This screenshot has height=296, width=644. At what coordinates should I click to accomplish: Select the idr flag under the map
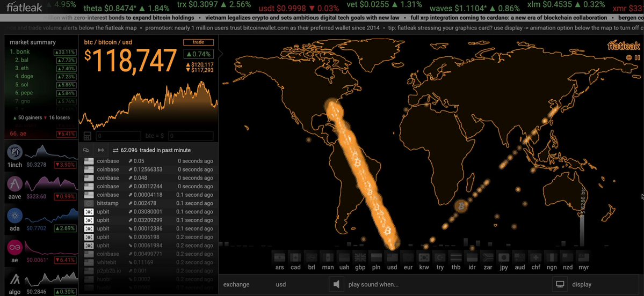tap(472, 257)
